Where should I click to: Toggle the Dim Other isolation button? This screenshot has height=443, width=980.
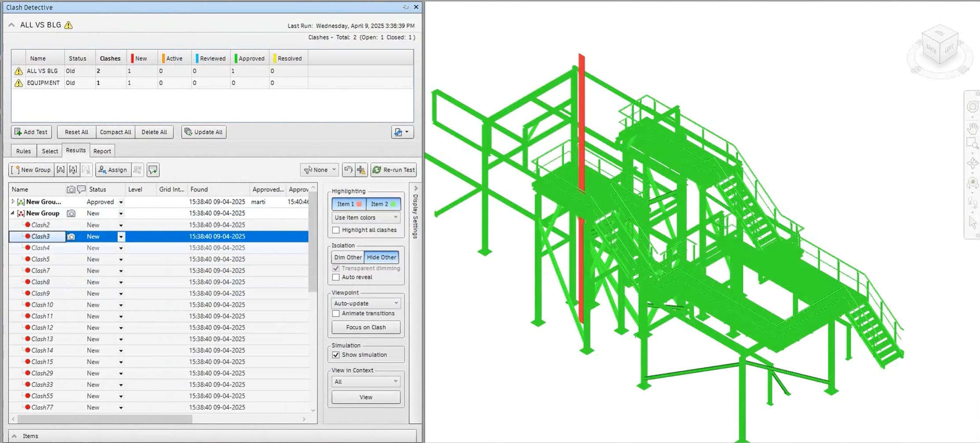(x=348, y=257)
